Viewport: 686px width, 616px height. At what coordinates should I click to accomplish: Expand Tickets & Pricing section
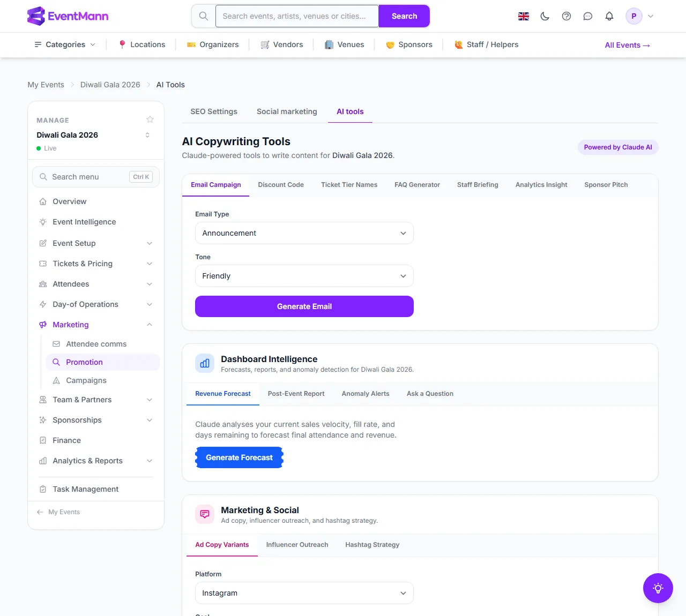[96, 264]
